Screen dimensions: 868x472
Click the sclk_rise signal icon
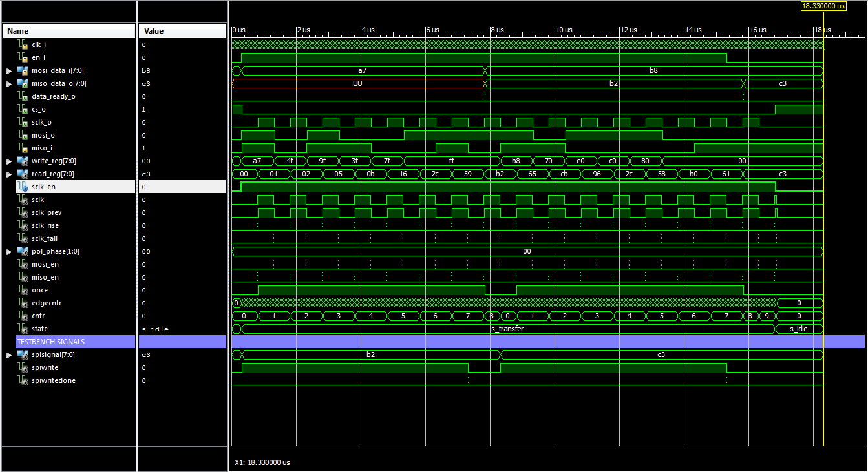click(23, 225)
